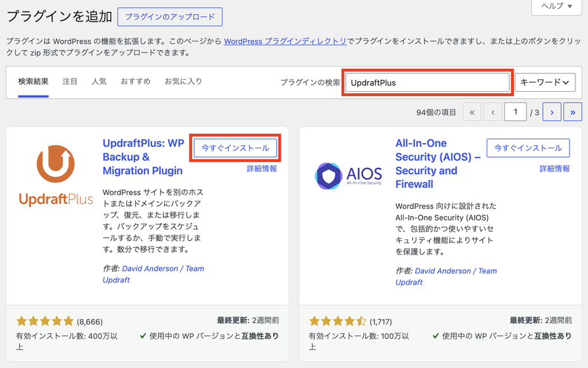Click the current page number field
The image size is (588, 368).
(515, 111)
